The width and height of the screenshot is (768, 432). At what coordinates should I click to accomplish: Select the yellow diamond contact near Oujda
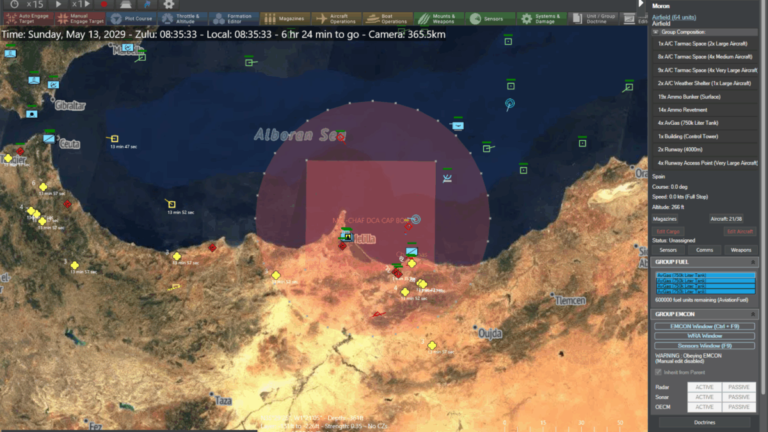432,345
